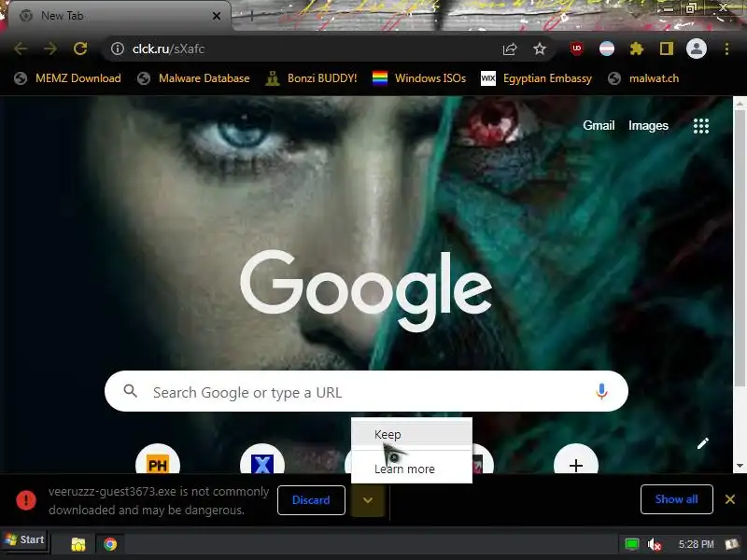The width and height of the screenshot is (747, 560).
Task: Click the browser back arrow
Action: click(x=21, y=49)
